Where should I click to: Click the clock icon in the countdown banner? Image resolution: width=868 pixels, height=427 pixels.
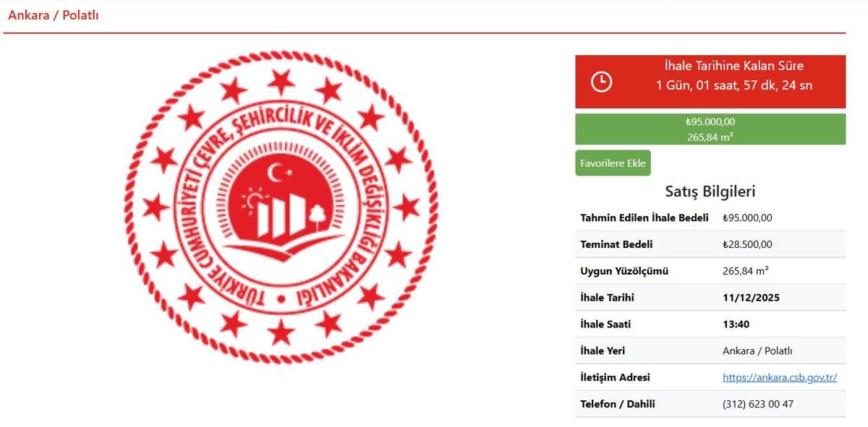pyautogui.click(x=601, y=82)
